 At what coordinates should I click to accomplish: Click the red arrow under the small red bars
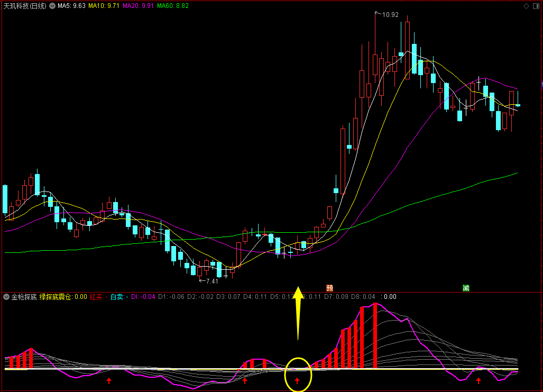click(245, 381)
